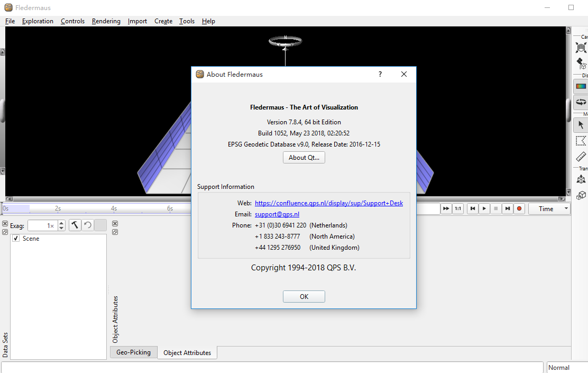
Task: Open the Rendering menu
Action: 106,21
